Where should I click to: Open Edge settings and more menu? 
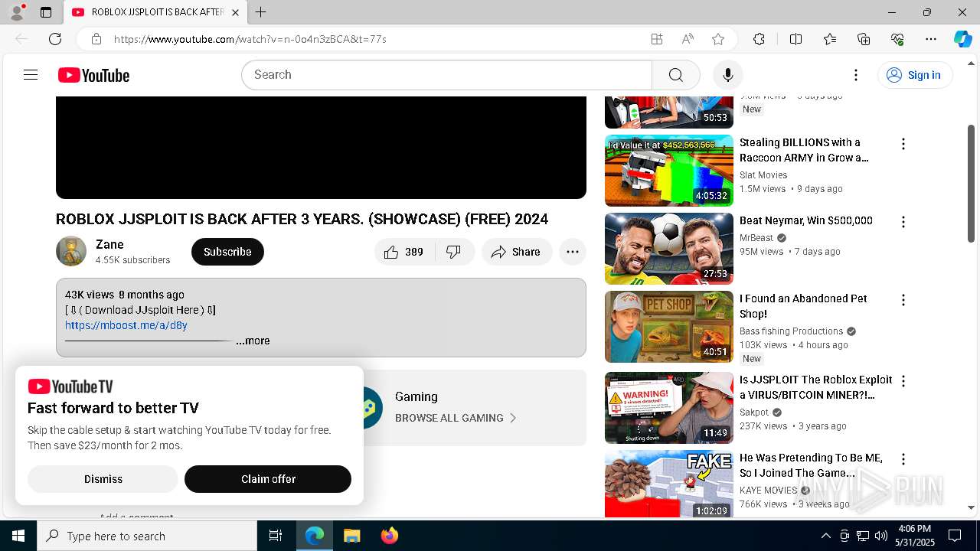[931, 39]
